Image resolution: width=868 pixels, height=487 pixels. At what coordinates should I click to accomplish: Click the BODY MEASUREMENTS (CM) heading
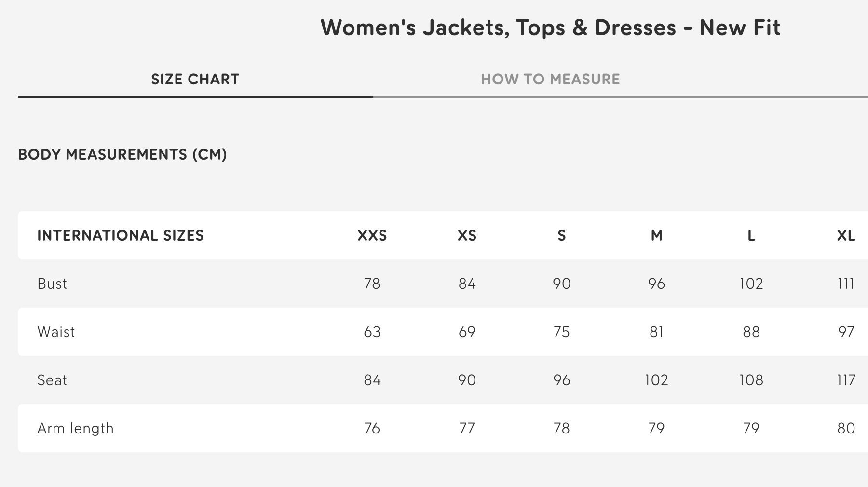(123, 155)
